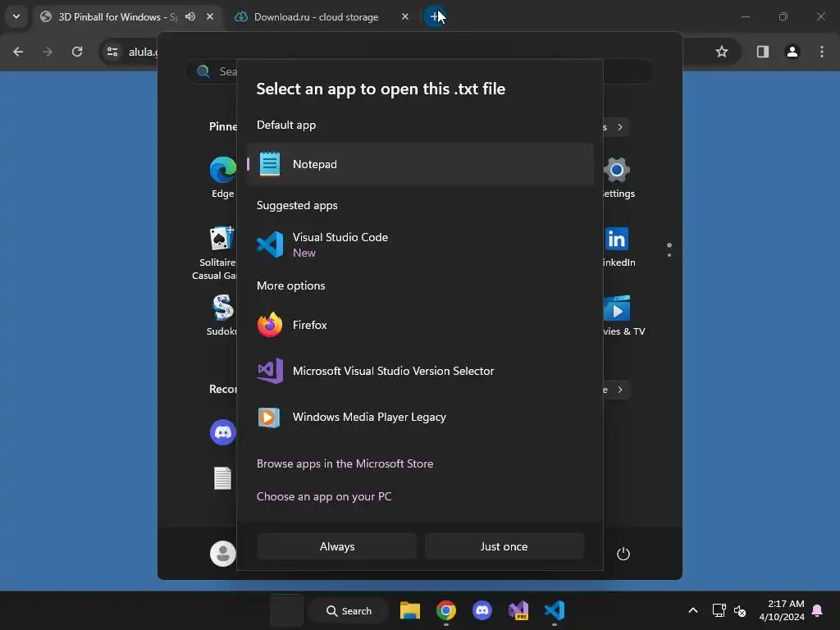Click the Start menu user account avatar
Screen dimensions: 840x630
[223, 554]
